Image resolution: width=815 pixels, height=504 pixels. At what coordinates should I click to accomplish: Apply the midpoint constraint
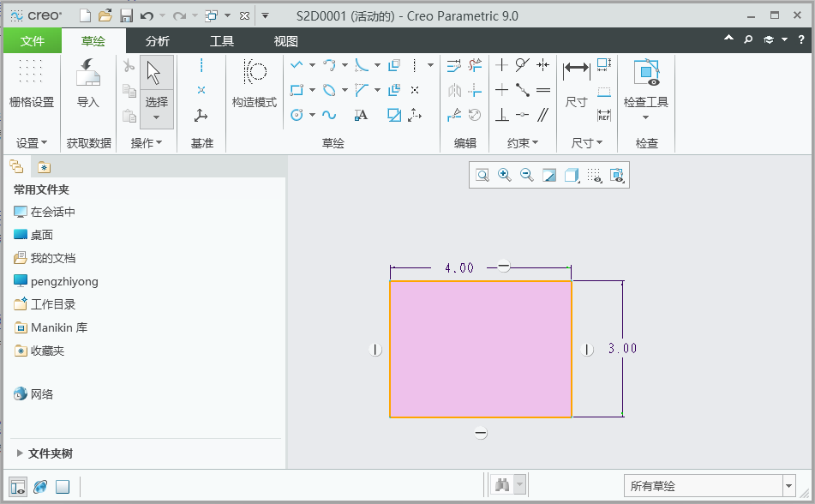click(x=523, y=90)
